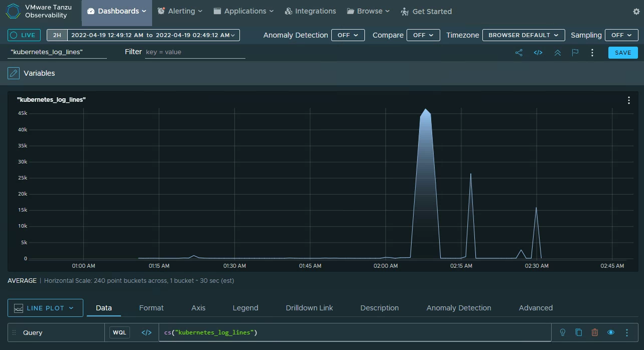Edit variables with the pencil icon
This screenshot has width=644, height=350.
(14, 73)
